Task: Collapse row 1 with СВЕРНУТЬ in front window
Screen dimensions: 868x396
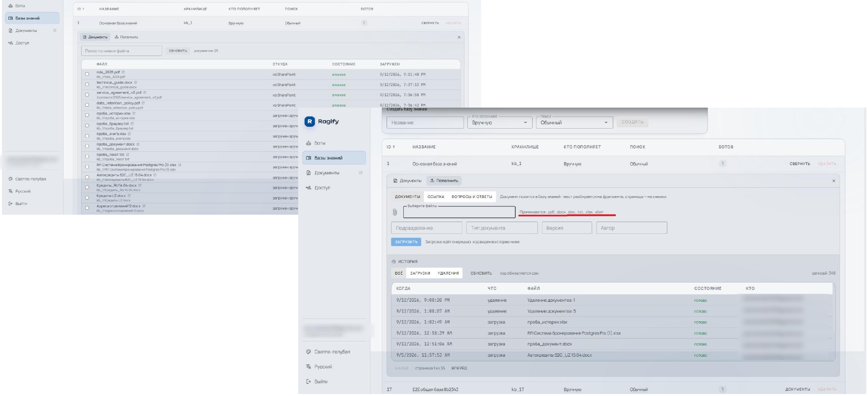Action: [800, 164]
